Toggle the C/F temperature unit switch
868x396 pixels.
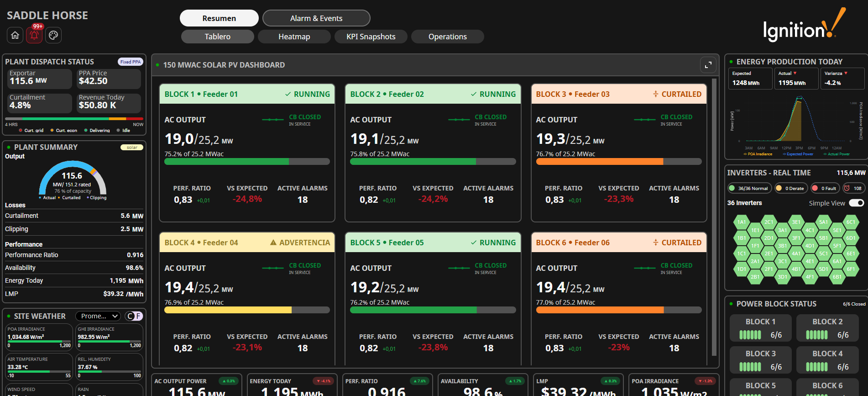(134, 316)
